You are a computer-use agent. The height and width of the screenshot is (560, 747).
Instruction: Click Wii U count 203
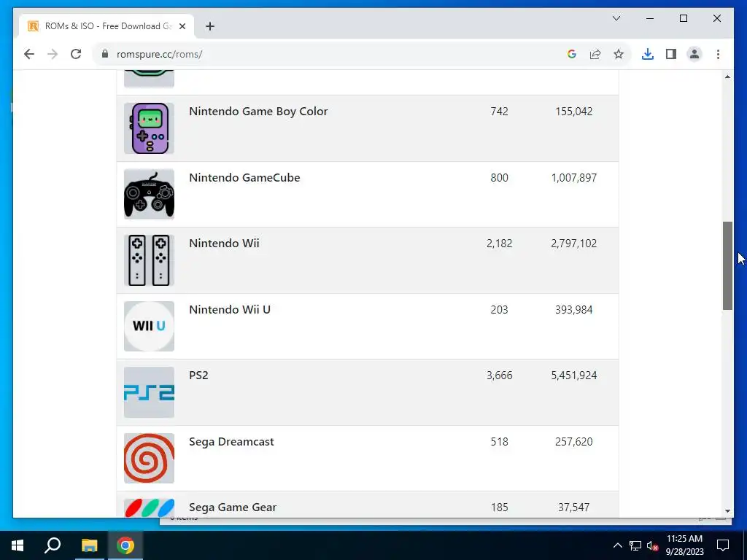pos(499,309)
